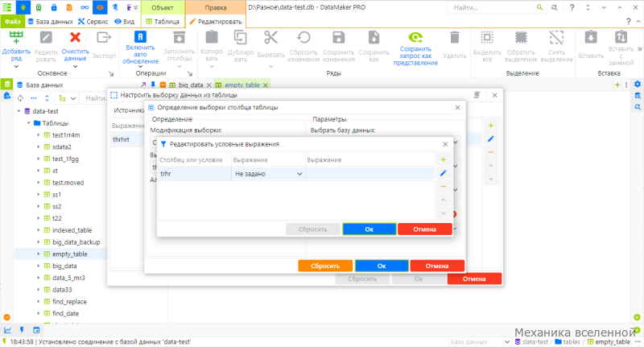Click the Export ribbon icon
Image resolution: width=644 pixels, height=347 pixels.
pos(104,38)
